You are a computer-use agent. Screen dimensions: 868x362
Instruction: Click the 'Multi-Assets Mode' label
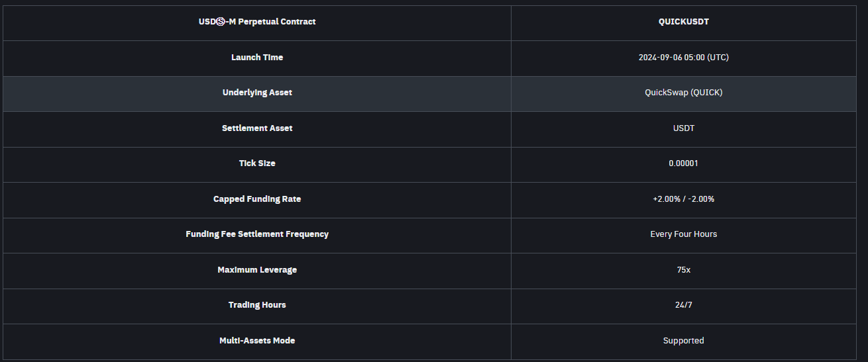257,341
